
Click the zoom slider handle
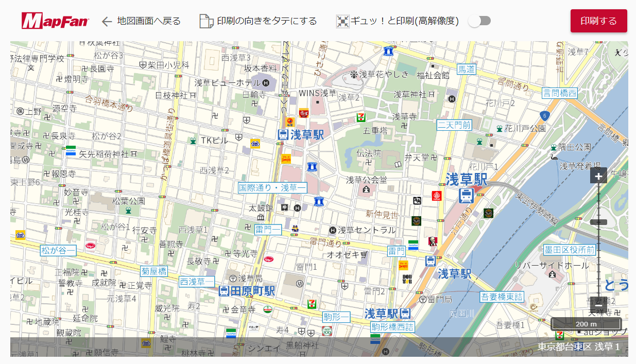tap(598, 222)
